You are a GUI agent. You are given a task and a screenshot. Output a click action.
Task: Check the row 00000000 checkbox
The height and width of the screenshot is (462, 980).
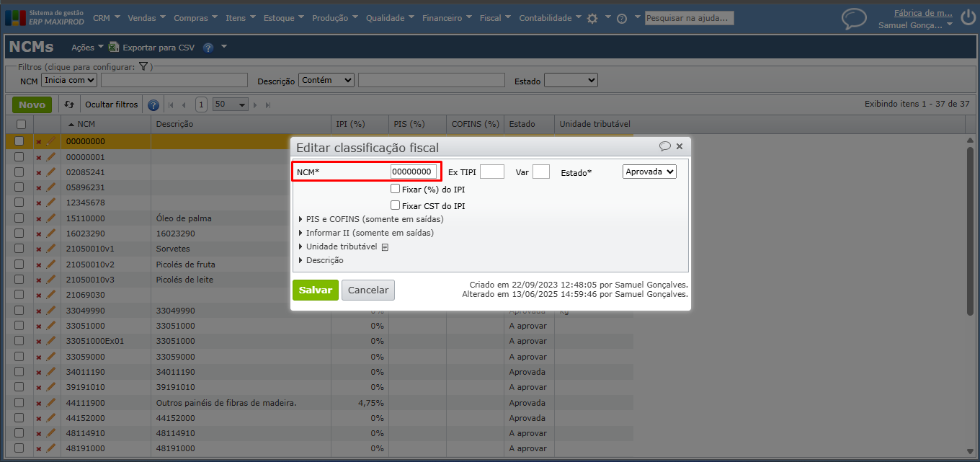coord(19,141)
